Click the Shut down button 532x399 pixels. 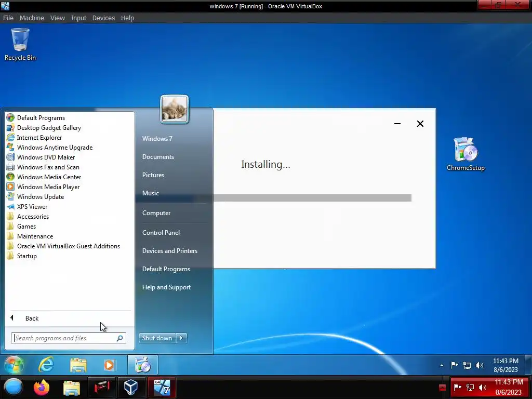click(x=157, y=338)
